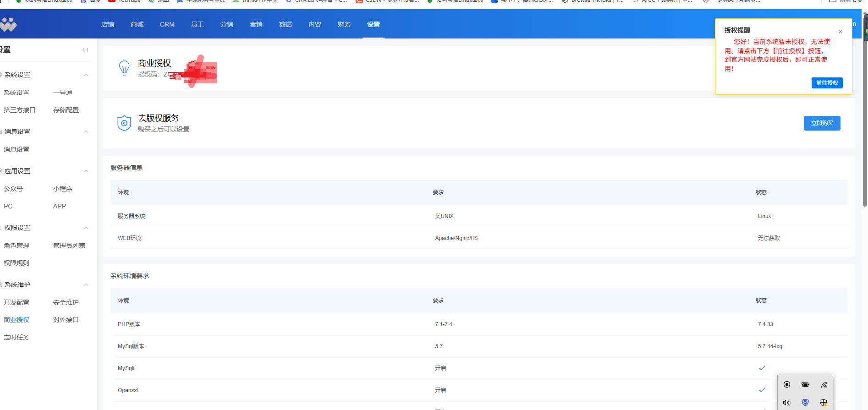Click the copyright shield icon beside 去版权服务
Viewport: 868px width, 410px height.
coord(124,123)
